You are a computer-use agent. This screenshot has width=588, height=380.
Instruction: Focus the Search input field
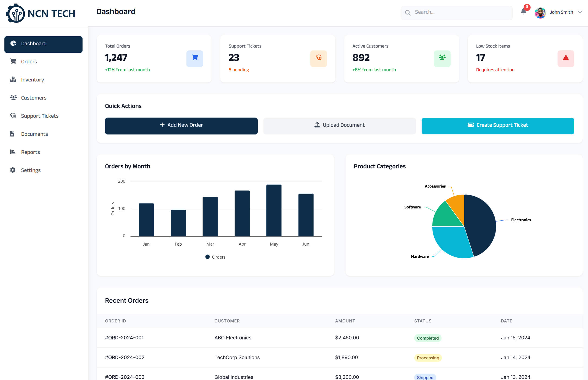coord(459,12)
